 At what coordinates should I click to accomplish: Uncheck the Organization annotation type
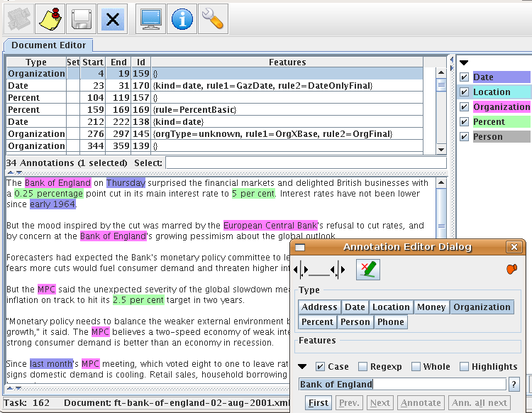pos(464,107)
